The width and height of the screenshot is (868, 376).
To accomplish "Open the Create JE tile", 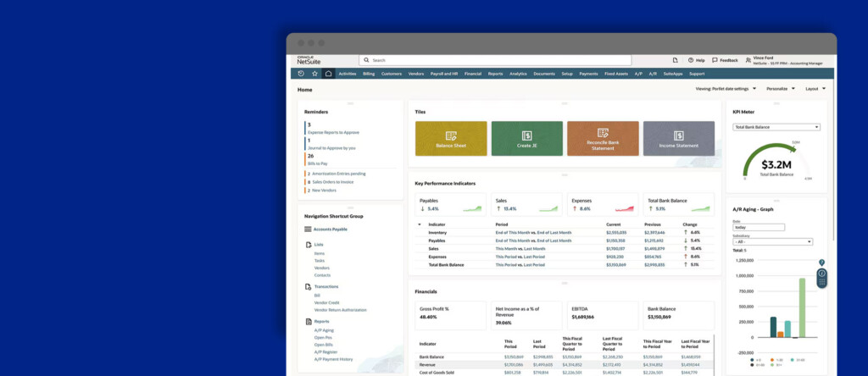I will pyautogui.click(x=527, y=138).
